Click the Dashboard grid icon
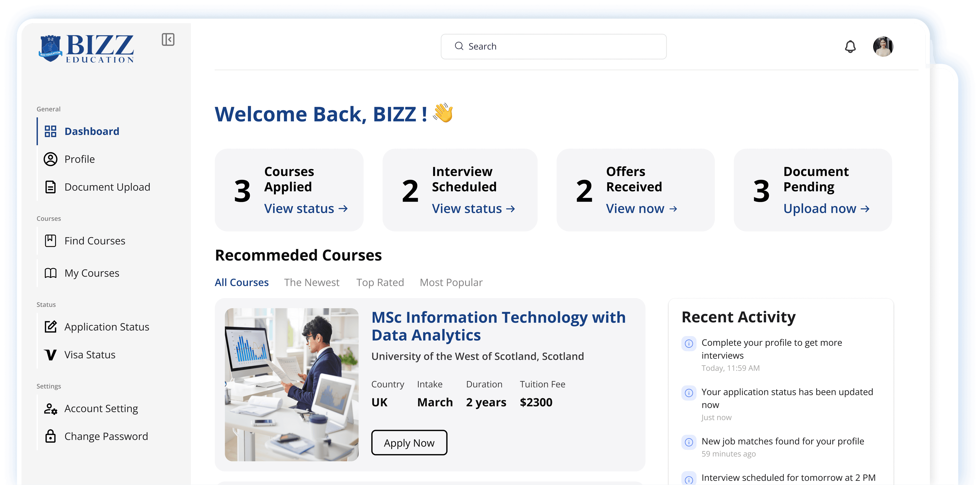Viewport: 980px width, 485px height. tap(50, 131)
